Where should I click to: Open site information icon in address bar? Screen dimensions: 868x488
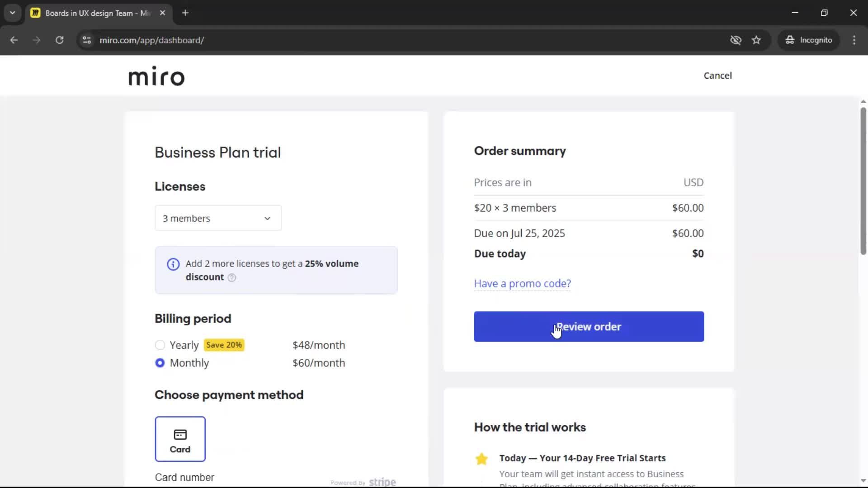[x=87, y=40]
